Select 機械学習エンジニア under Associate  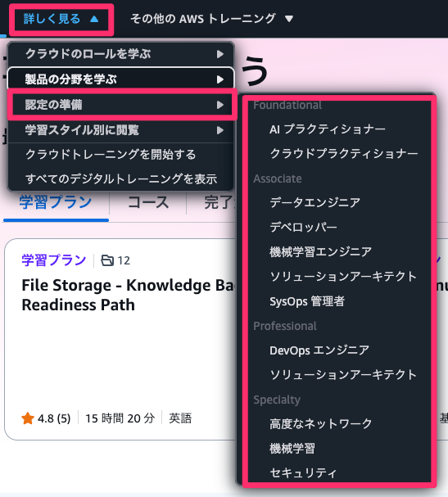coord(320,251)
